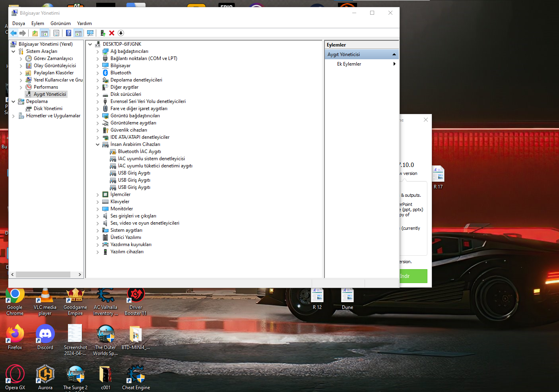Click the green İndir button
Screen dimensions: 559x392
click(413, 276)
